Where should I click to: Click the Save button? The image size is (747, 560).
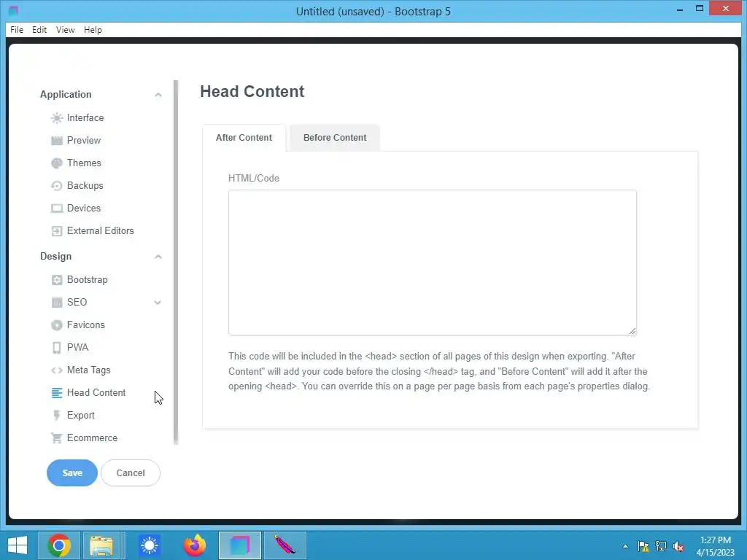[x=72, y=472]
